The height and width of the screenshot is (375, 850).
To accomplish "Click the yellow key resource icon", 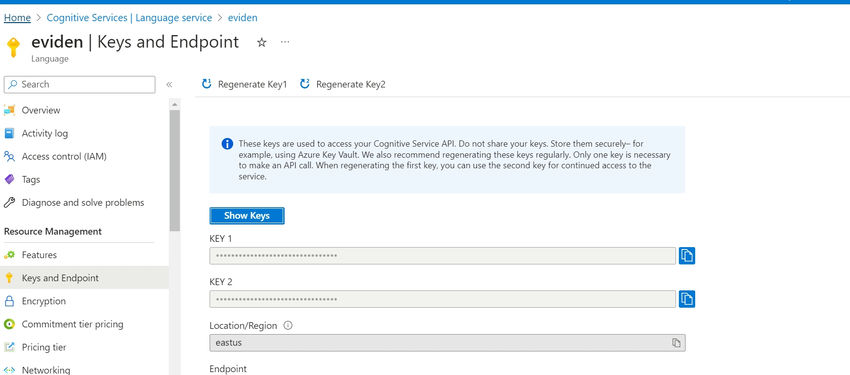I will [x=13, y=47].
